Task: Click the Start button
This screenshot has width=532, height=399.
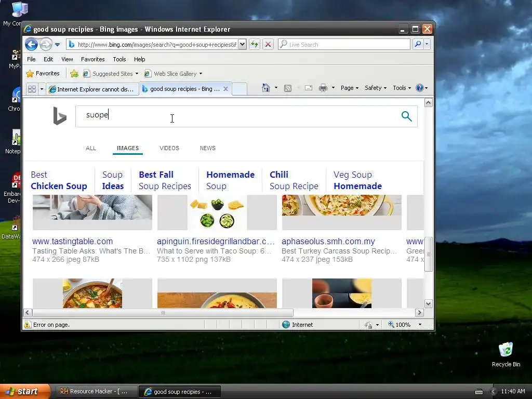Action: [x=25, y=392]
